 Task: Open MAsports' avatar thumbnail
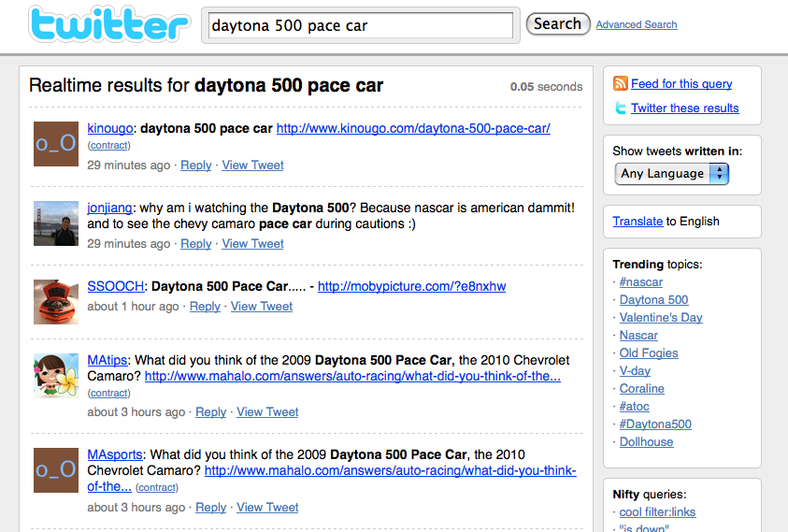(x=56, y=470)
